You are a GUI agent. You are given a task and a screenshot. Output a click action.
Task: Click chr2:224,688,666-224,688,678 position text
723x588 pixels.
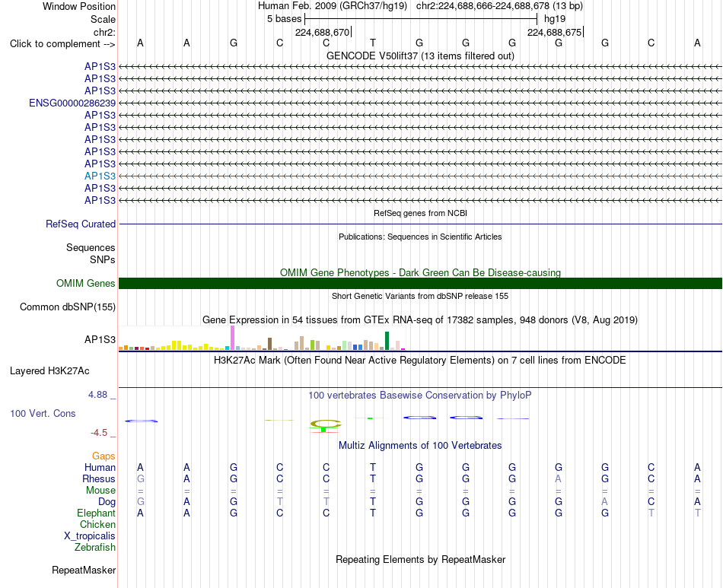click(x=499, y=6)
